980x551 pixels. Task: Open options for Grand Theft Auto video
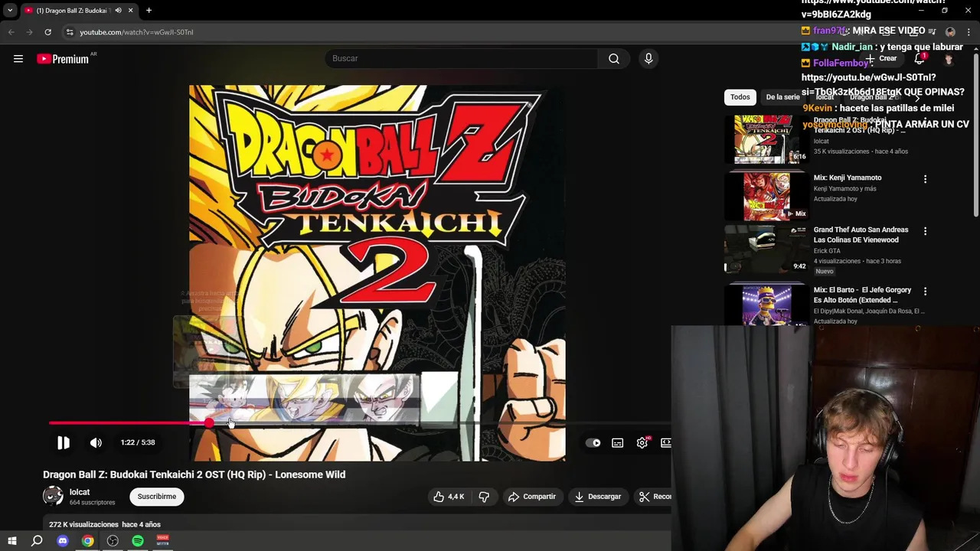(x=925, y=231)
